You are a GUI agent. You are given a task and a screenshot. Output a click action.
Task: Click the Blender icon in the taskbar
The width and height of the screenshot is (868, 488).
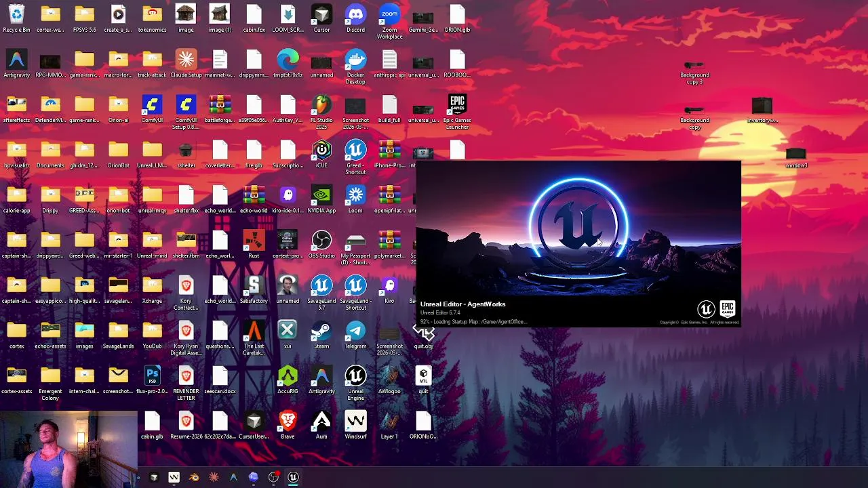point(194,477)
